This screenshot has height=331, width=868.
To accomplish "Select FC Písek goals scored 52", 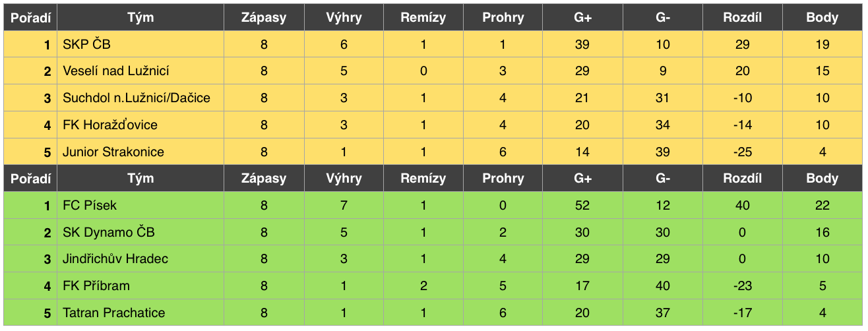I will point(582,205).
